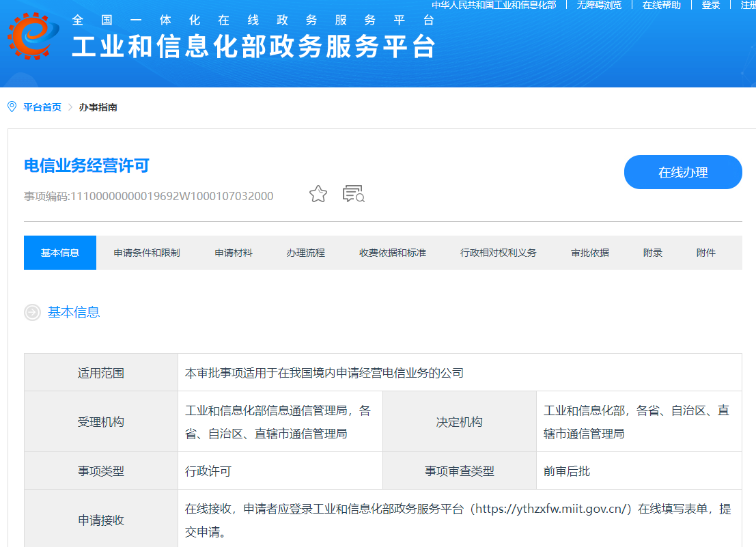756x547 pixels.
Task: Open the 收费依据和标准 tab
Action: (x=393, y=253)
